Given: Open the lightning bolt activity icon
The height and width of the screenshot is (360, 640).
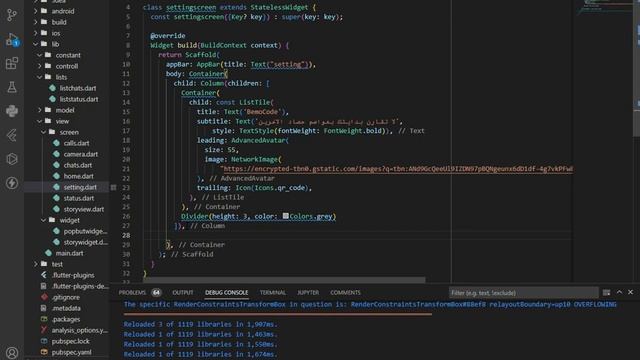Looking at the screenshot, I should [12, 183].
